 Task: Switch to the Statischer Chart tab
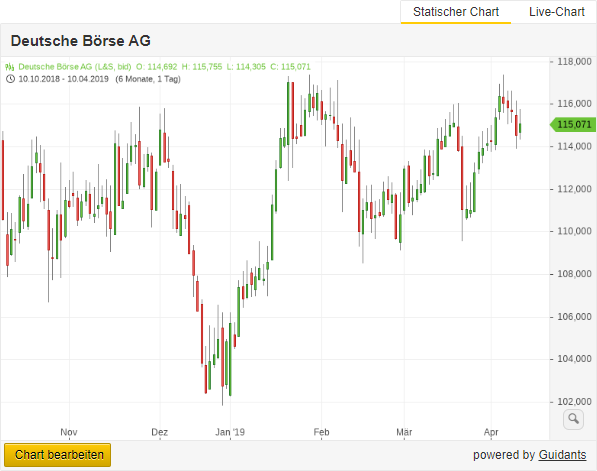(x=456, y=12)
